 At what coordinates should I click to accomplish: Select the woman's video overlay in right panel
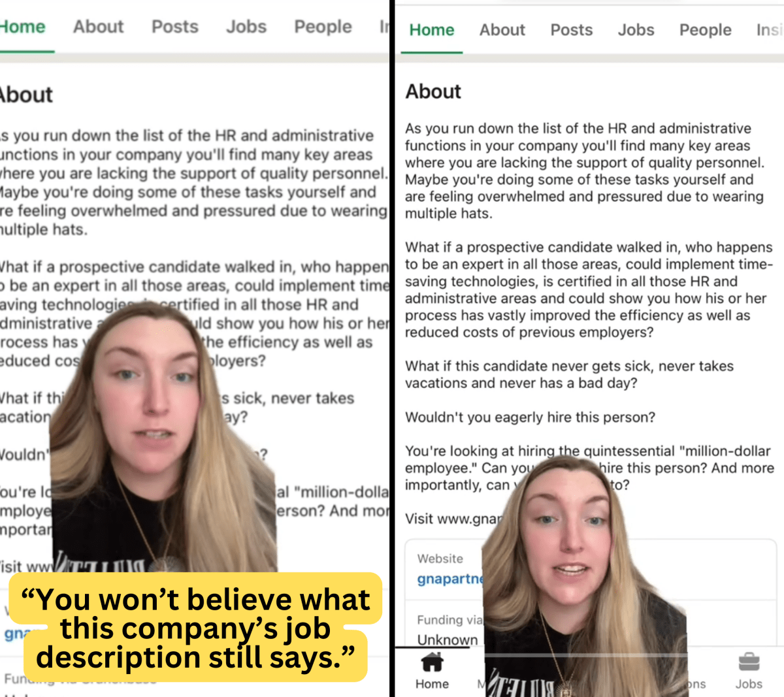point(585,576)
